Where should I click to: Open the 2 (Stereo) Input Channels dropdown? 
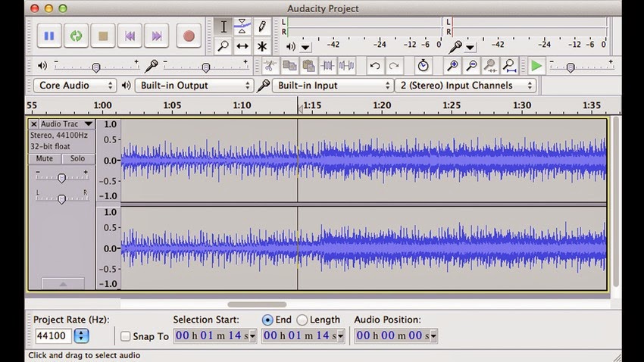465,86
